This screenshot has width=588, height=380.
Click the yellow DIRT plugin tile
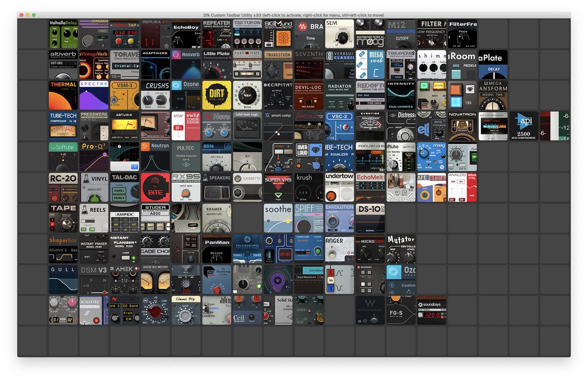(217, 95)
